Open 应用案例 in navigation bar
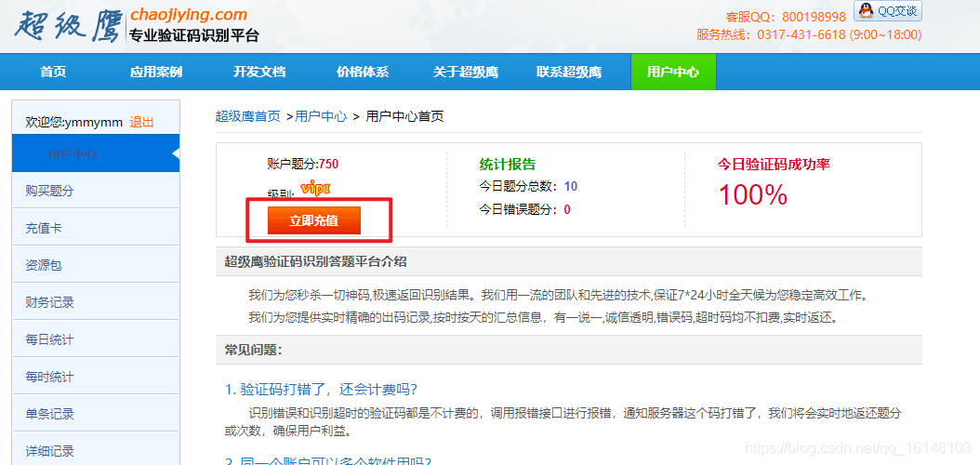The height and width of the screenshot is (465, 980). [x=156, y=72]
